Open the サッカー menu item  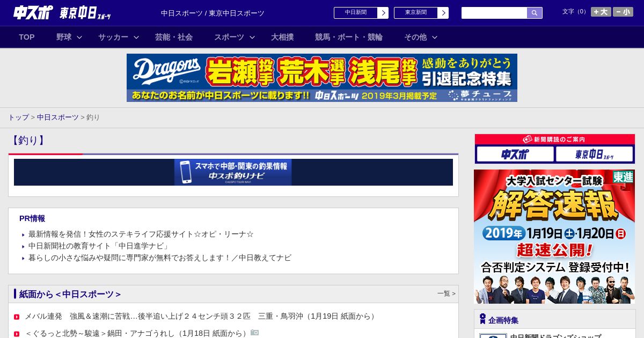[x=113, y=37]
